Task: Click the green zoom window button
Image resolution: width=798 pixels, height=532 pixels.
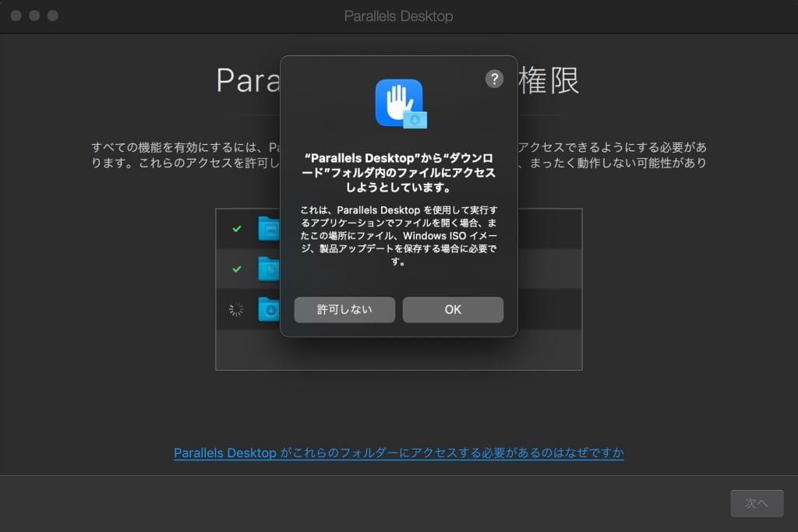Action: click(52, 16)
